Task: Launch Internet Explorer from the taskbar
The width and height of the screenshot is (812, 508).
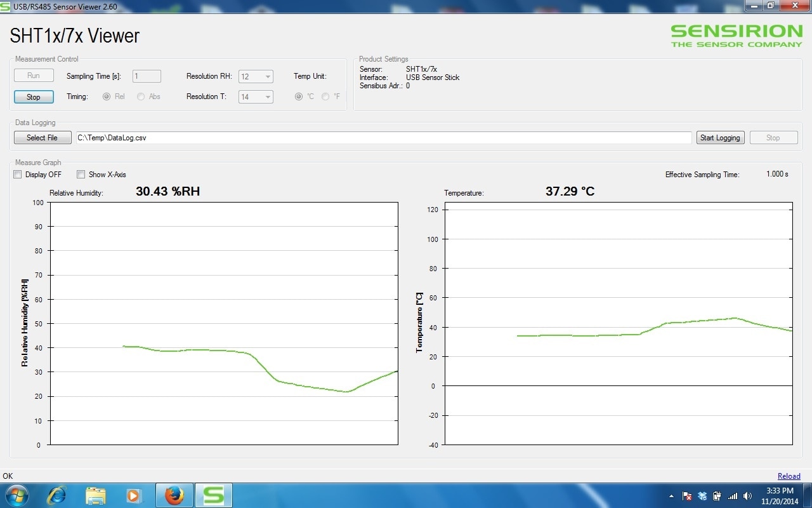Action: click(56, 495)
